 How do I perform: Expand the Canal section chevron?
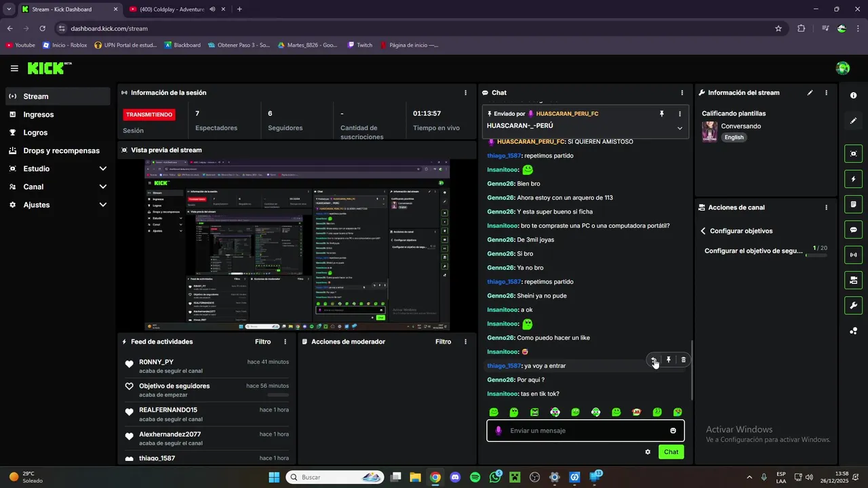click(x=103, y=187)
